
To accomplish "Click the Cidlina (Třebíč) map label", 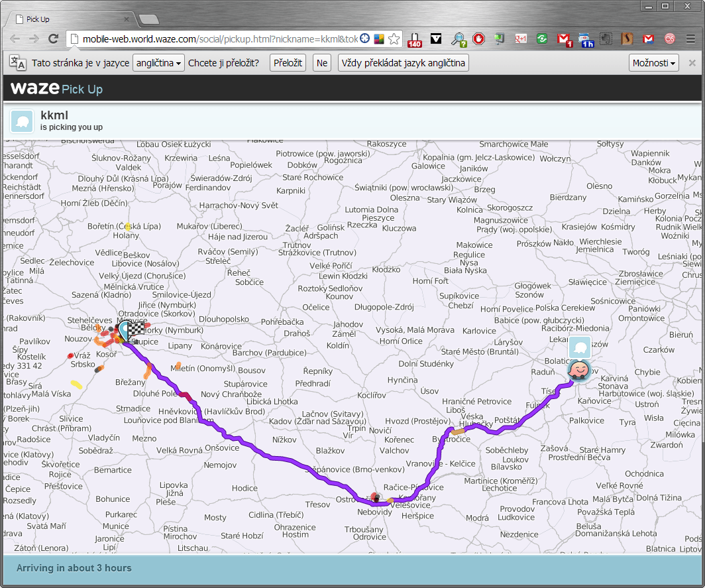I will click(x=276, y=515).
